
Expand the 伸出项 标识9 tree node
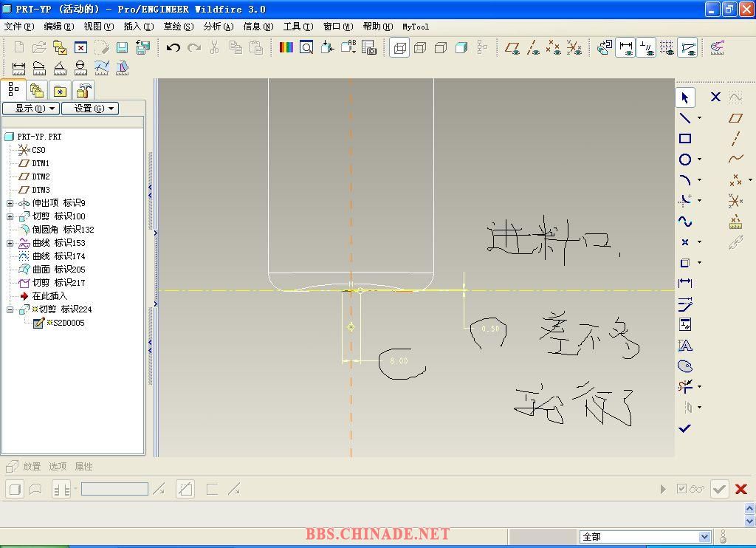click(10, 203)
